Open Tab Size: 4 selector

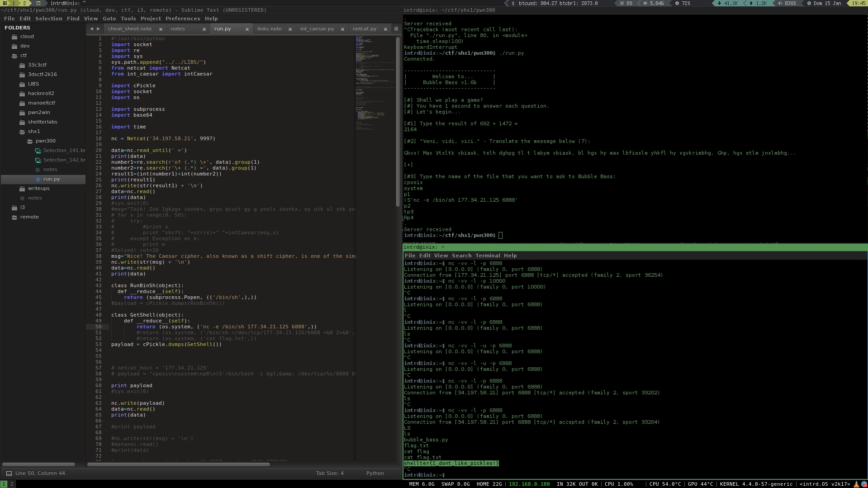pyautogui.click(x=330, y=473)
